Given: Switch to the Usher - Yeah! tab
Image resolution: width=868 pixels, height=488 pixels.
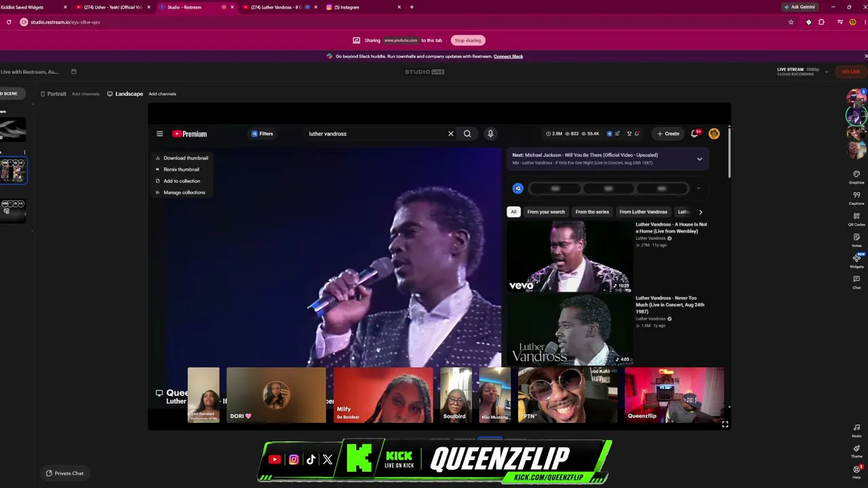Looking at the screenshot, I should point(112,7).
